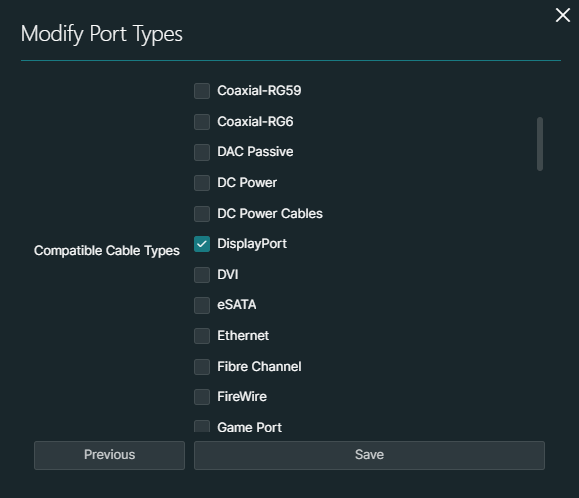This screenshot has height=498, width=579.
Task: Click the Coaxial-RG59 label text
Action: [x=259, y=91]
